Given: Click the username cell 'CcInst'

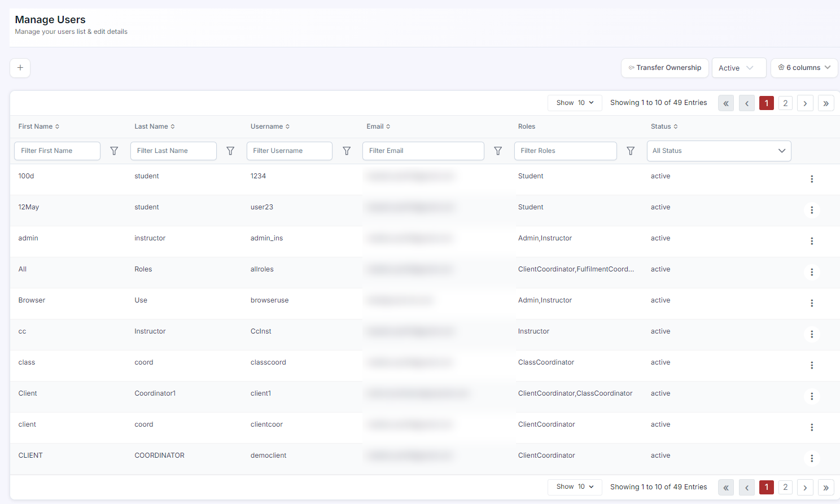Looking at the screenshot, I should pyautogui.click(x=261, y=331).
